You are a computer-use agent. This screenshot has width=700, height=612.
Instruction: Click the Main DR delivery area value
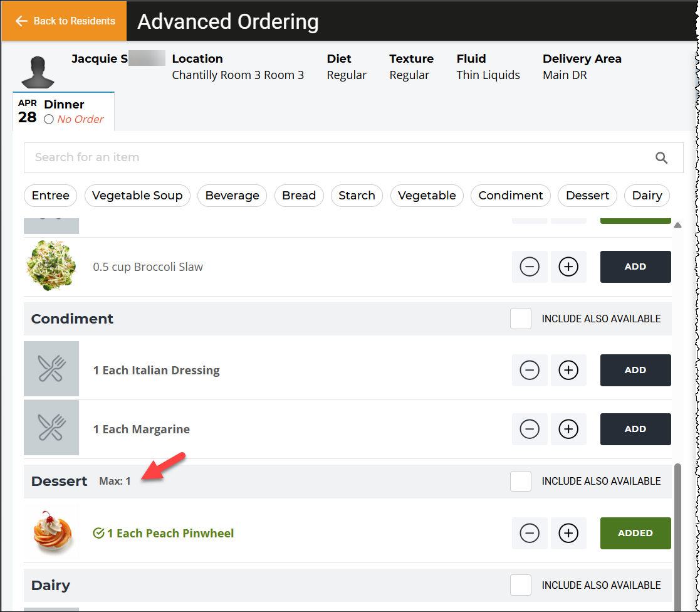[565, 75]
